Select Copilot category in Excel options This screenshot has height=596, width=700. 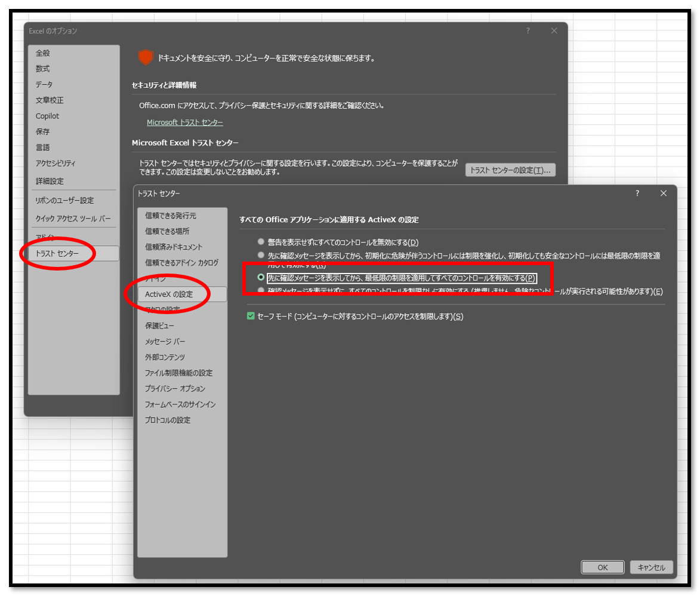click(x=47, y=116)
